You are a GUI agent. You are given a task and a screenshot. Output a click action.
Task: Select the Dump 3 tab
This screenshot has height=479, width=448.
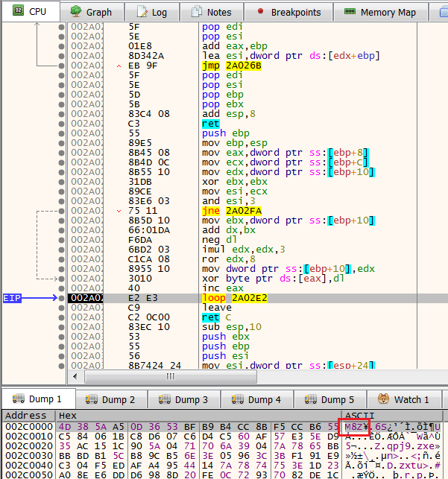click(x=184, y=399)
